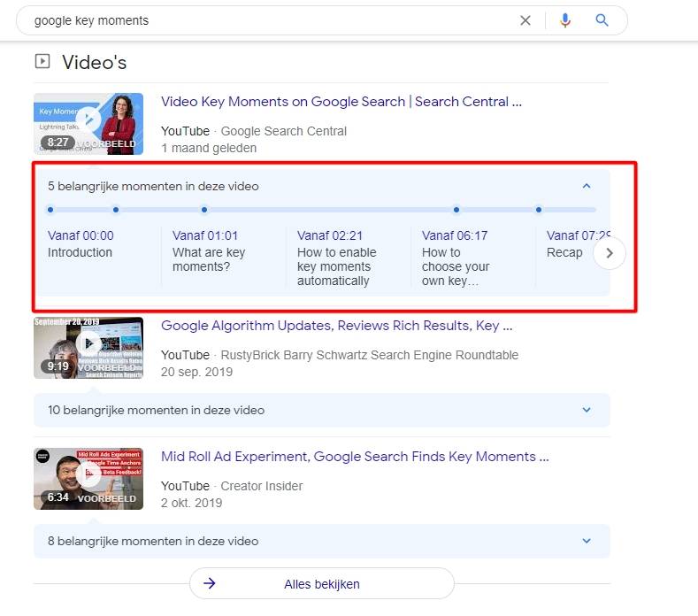Jump to Vanaf 00:00 Introduction moment
Screen dimensions: 698x616
[81, 243]
